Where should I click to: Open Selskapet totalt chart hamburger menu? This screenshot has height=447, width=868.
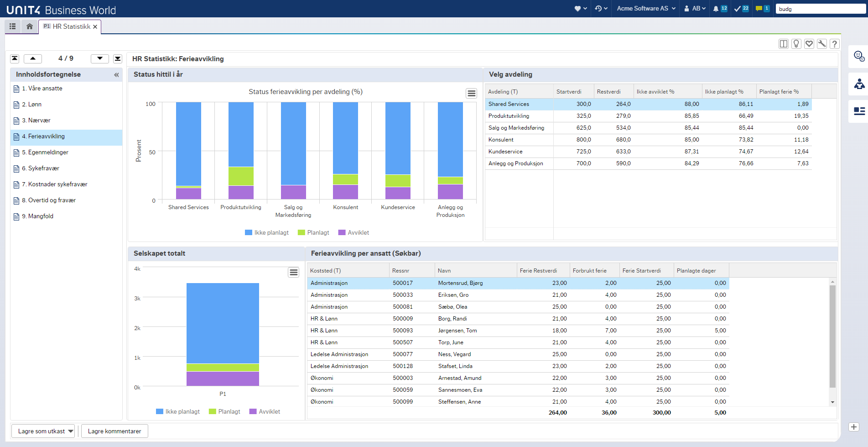click(x=293, y=272)
